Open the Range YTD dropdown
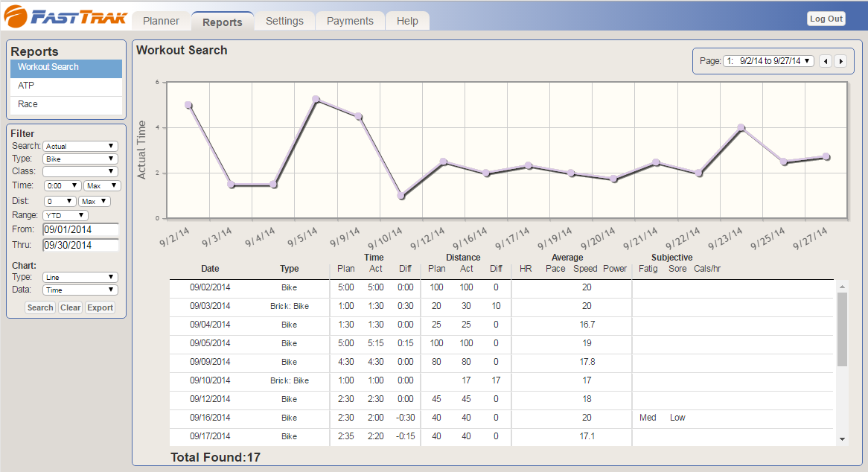This screenshot has height=472, width=868. [x=65, y=215]
